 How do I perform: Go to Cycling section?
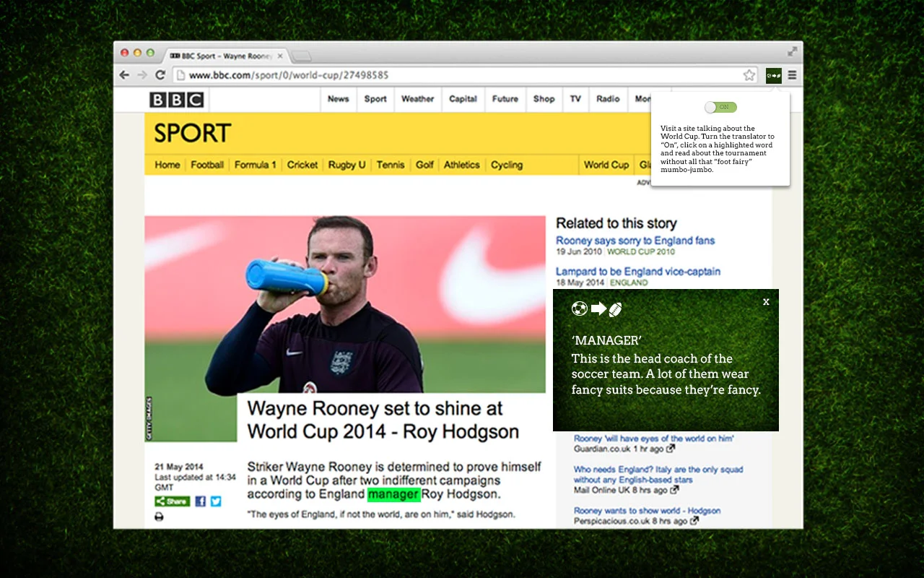click(x=507, y=165)
